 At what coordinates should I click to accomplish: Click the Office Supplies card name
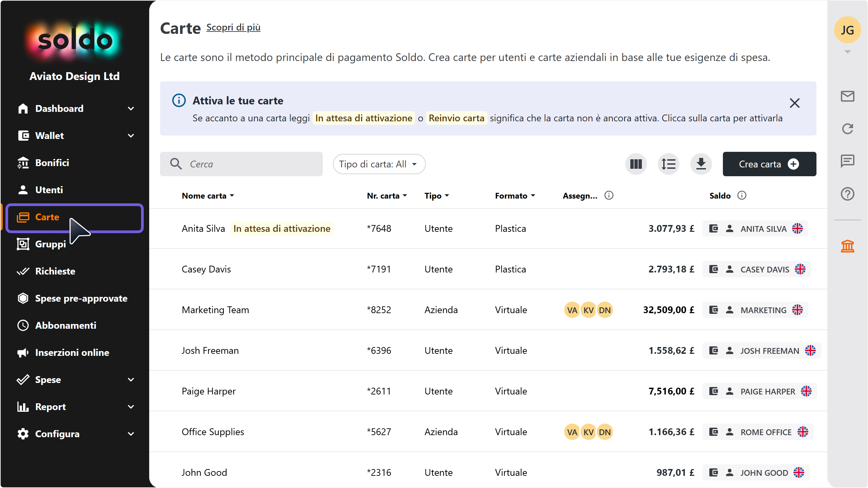(213, 432)
